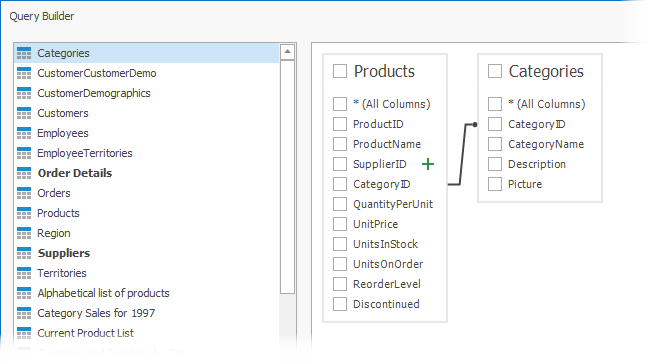Image resolution: width=650 pixels, height=364 pixels.
Task: Check the Products table header checkbox
Action: (x=340, y=71)
